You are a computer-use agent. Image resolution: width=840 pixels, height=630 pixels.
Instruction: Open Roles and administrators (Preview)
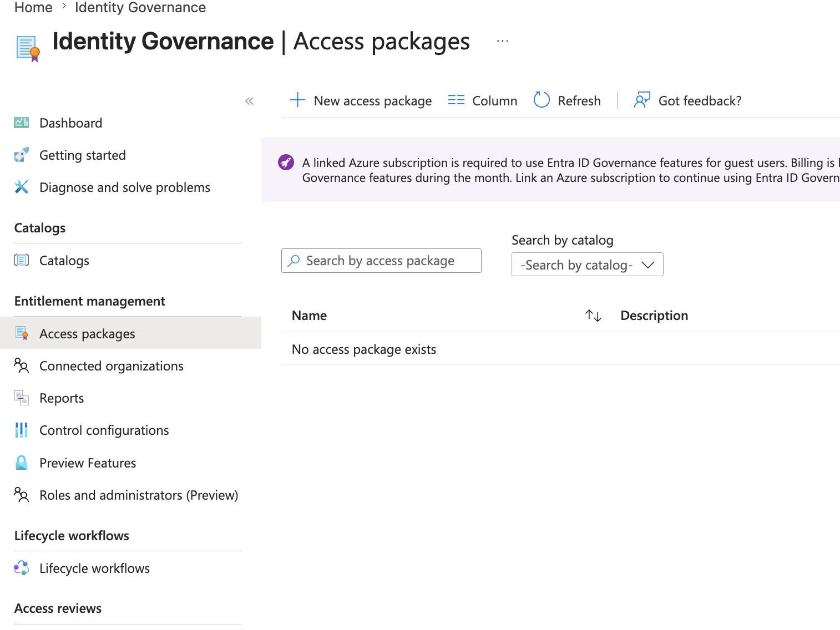[130, 495]
